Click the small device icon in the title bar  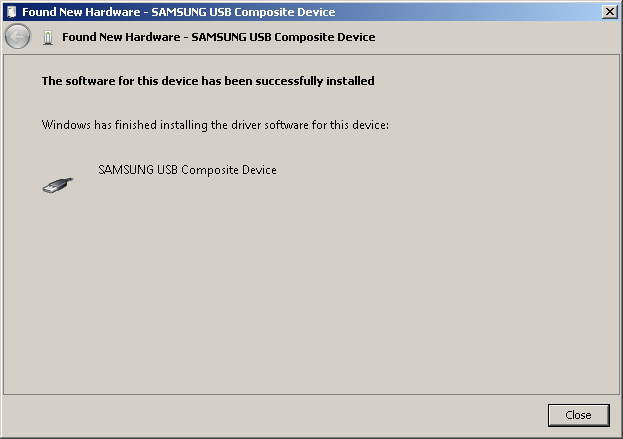point(12,12)
